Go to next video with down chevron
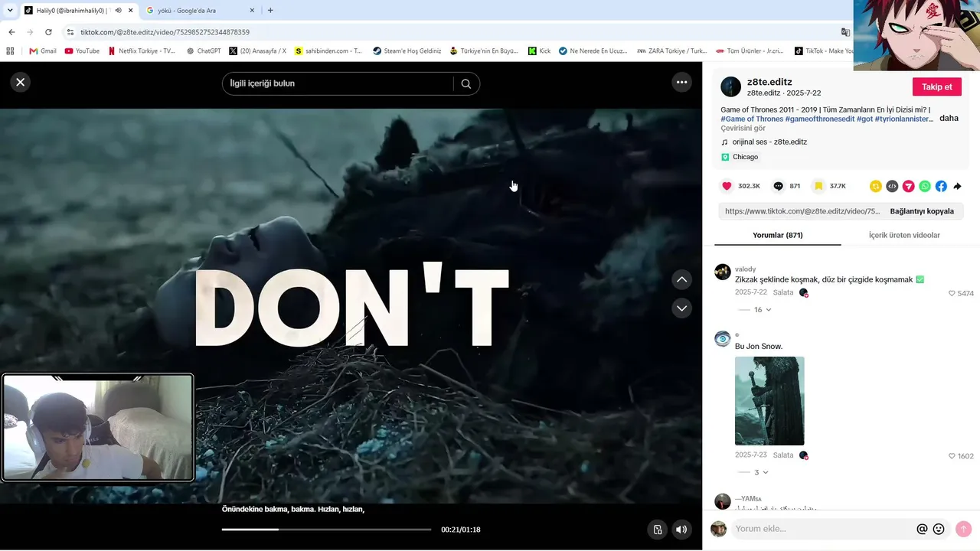The image size is (980, 551). pyautogui.click(x=681, y=308)
